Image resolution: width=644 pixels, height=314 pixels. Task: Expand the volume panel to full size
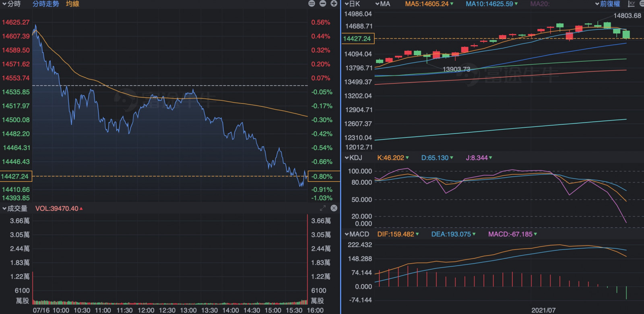323,208
